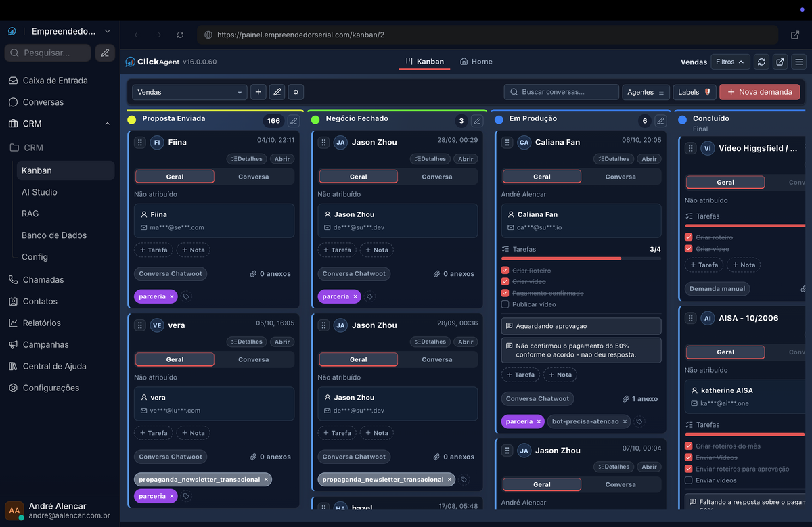
Task: Open Detalhes on the Fiina card
Action: coord(246,159)
